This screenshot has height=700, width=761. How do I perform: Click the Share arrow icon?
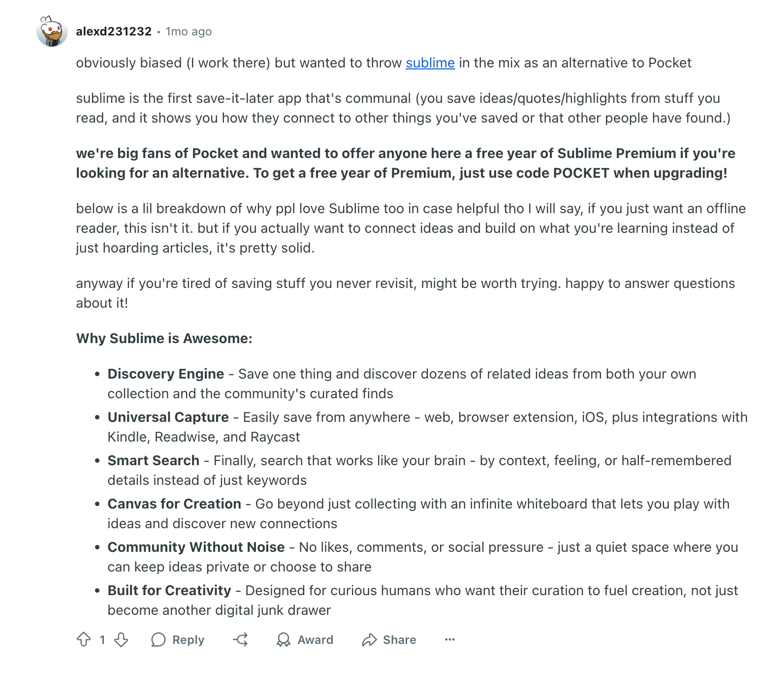click(x=369, y=639)
